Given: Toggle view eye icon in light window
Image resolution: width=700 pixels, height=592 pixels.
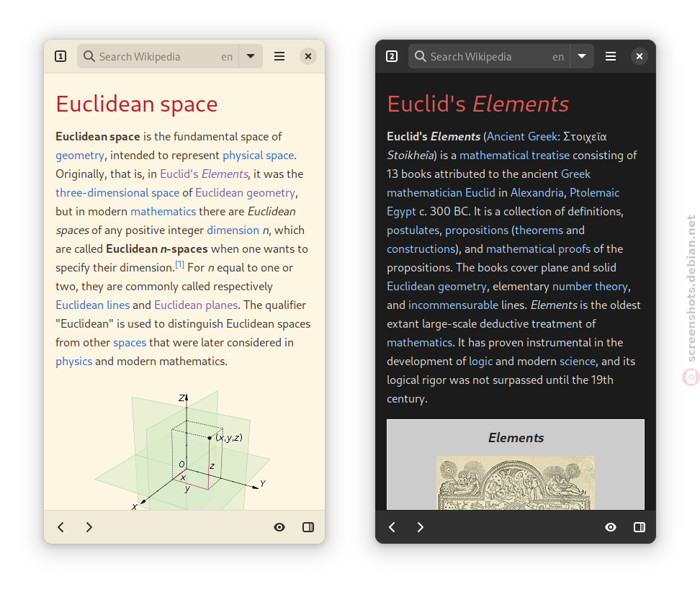Looking at the screenshot, I should [279, 527].
